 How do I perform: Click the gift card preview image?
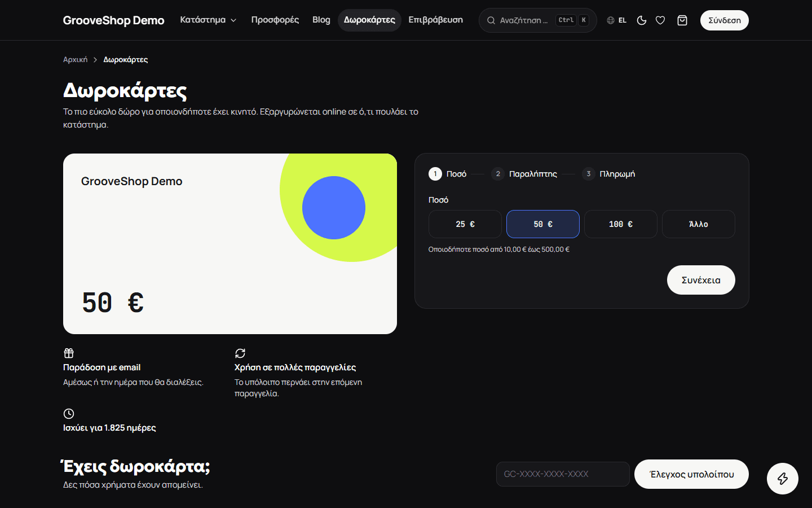click(230, 244)
